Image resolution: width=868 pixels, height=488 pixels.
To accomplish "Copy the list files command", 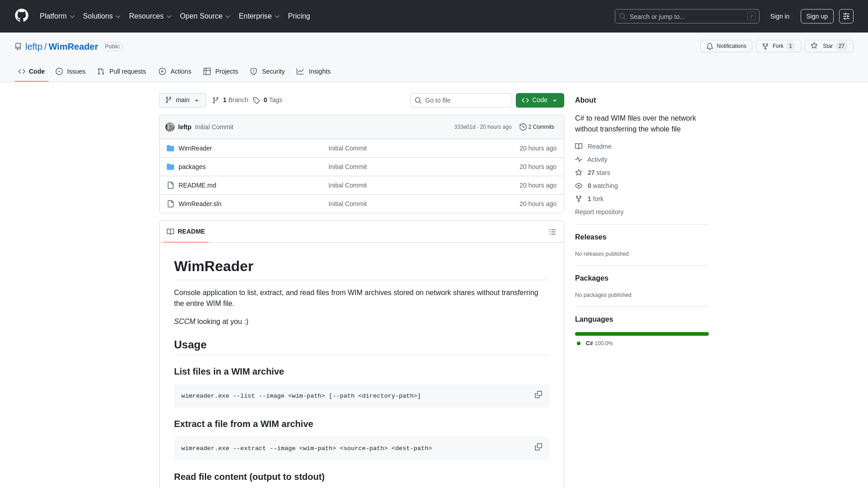I will click(x=538, y=394).
